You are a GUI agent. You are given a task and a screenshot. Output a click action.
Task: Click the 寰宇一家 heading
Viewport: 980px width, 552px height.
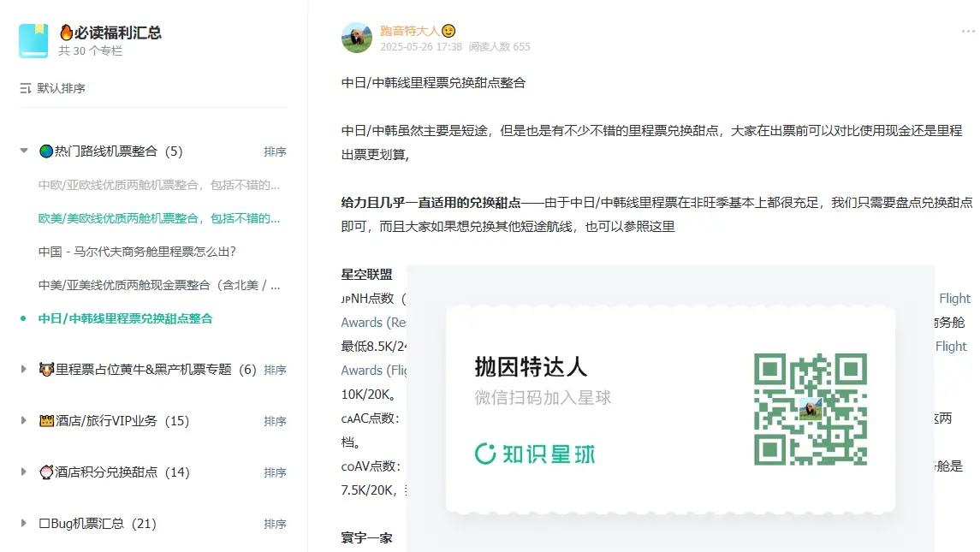point(367,537)
